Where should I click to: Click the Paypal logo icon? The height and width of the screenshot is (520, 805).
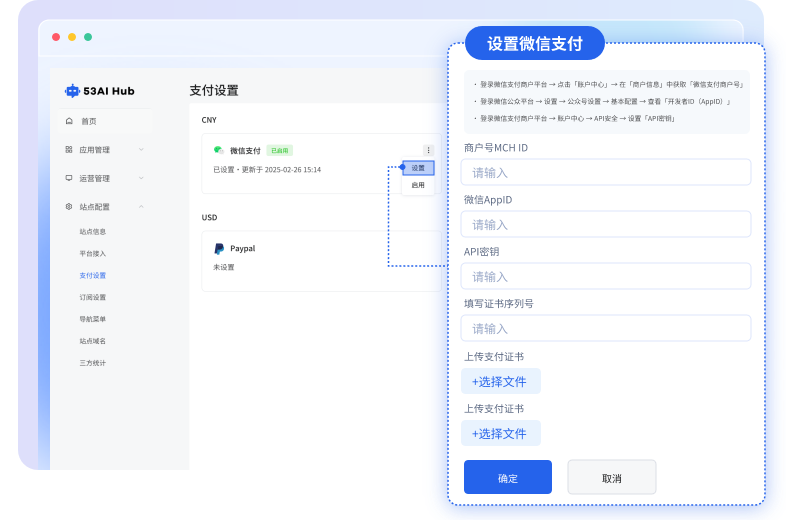click(x=219, y=249)
